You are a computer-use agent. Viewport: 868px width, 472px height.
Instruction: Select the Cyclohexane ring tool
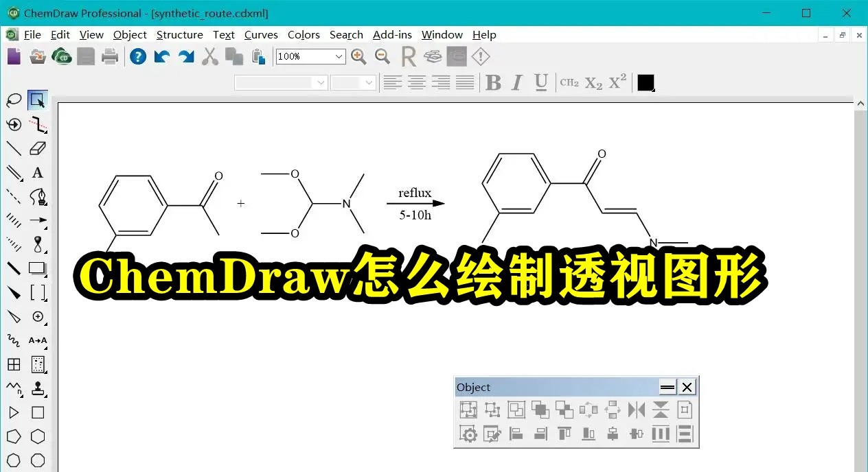(38, 436)
